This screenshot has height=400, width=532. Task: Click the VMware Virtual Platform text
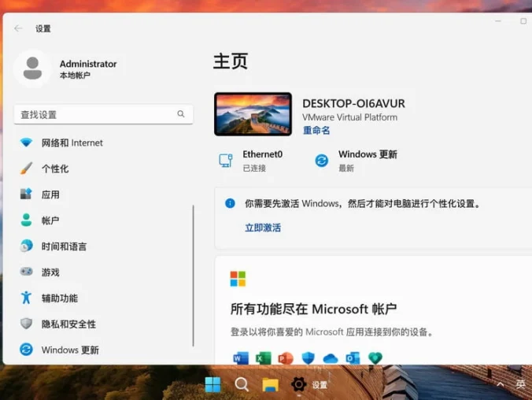pyautogui.click(x=349, y=117)
